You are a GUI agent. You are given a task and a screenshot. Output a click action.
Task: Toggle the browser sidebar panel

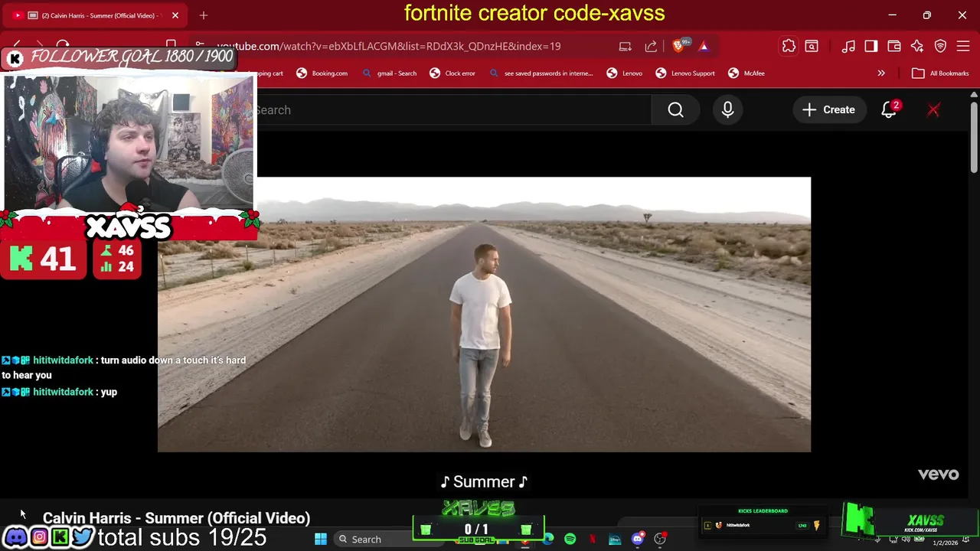point(871,47)
